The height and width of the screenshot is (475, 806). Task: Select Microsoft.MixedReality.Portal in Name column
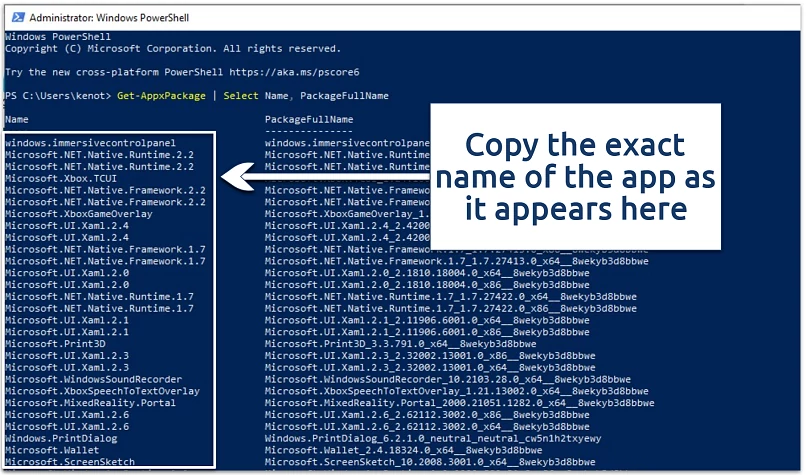click(90, 404)
